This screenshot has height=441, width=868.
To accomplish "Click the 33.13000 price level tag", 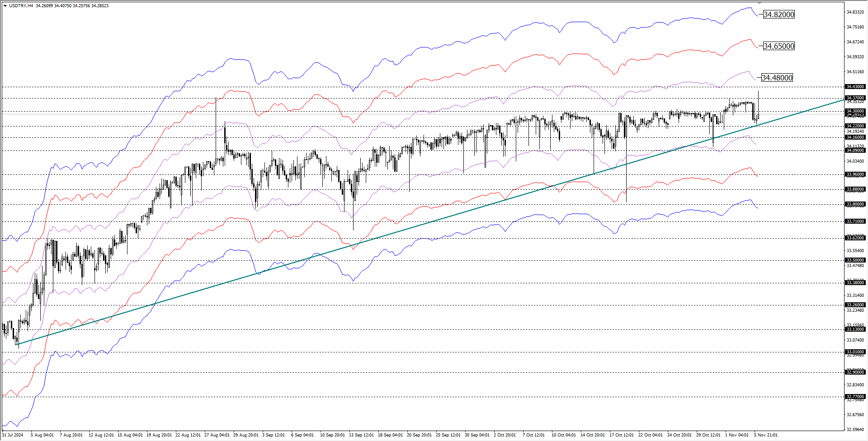I will [855, 329].
